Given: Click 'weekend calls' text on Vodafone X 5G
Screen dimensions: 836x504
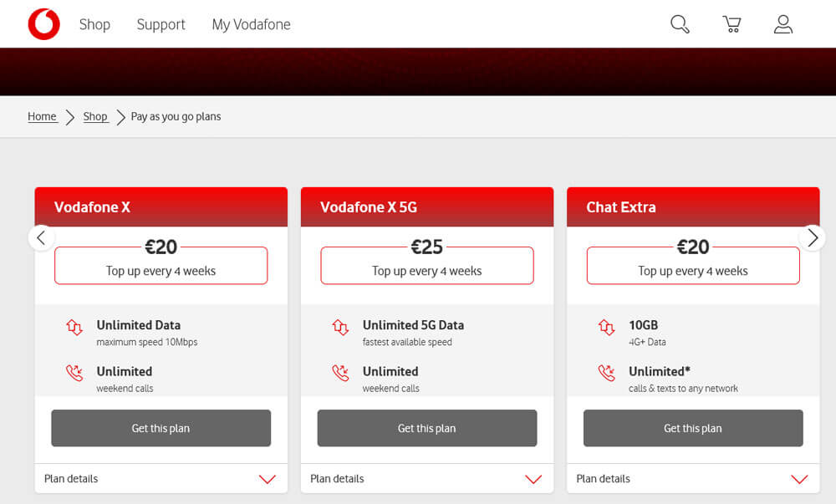Looking at the screenshot, I should coord(390,389).
